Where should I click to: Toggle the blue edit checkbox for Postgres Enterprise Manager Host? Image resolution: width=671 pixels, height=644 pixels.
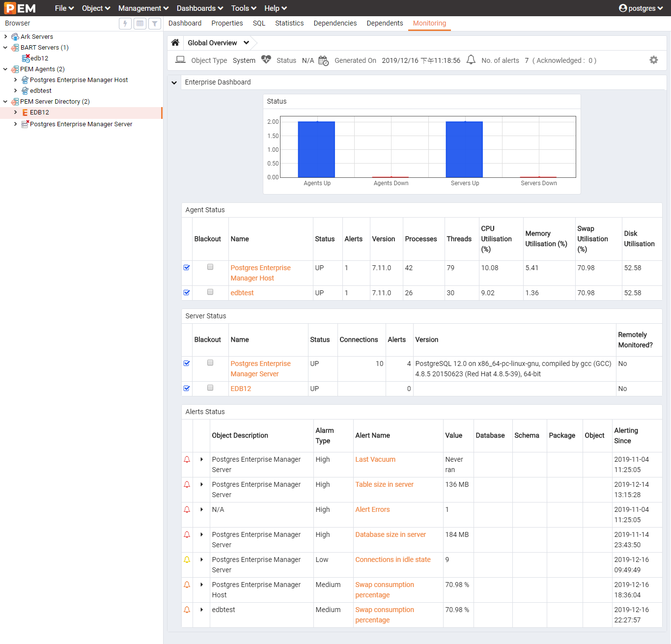[187, 268]
